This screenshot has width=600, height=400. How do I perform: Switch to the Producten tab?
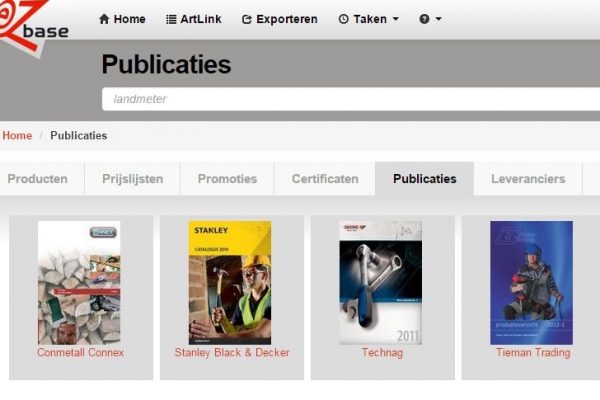point(38,179)
